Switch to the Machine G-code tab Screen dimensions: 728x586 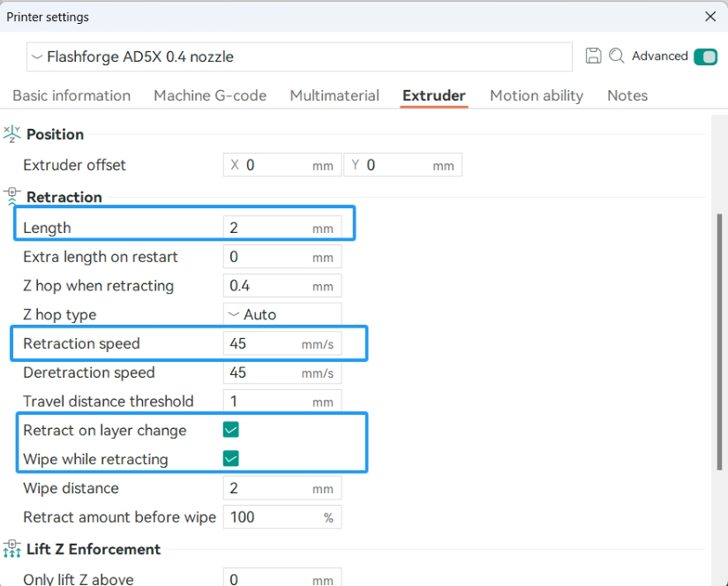pyautogui.click(x=210, y=95)
